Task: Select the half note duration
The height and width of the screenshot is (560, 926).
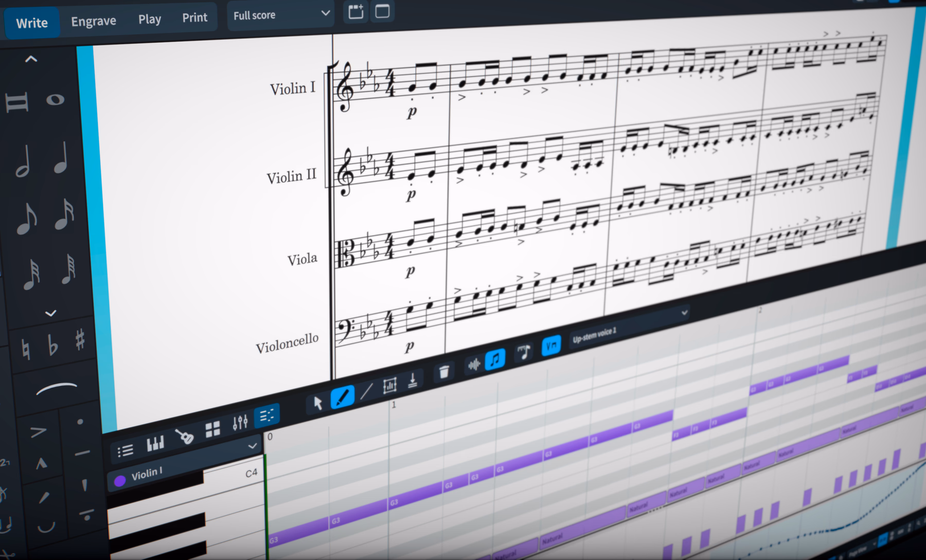Action: (x=23, y=160)
